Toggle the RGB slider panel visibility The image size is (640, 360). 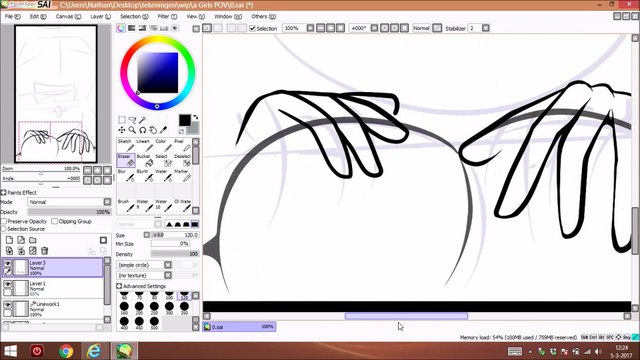pyautogui.click(x=131, y=28)
